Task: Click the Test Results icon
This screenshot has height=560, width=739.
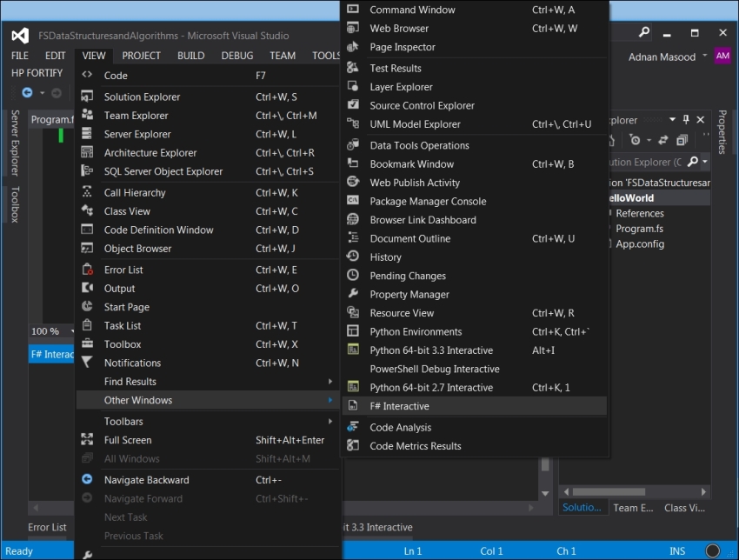Action: pyautogui.click(x=353, y=68)
